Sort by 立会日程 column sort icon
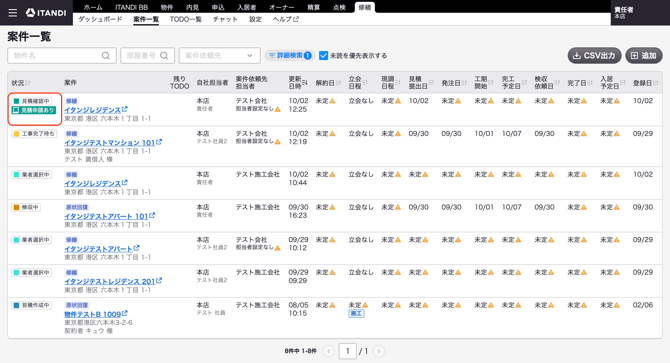This screenshot has height=363, width=670. [x=365, y=82]
